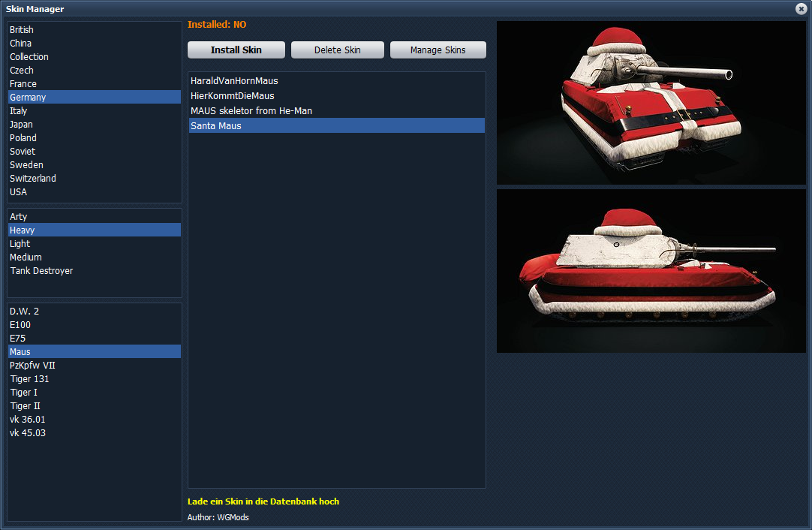Click Lade ein Skin in die Datenbank hoch
Viewport: 812px width, 530px height.
pyautogui.click(x=263, y=501)
